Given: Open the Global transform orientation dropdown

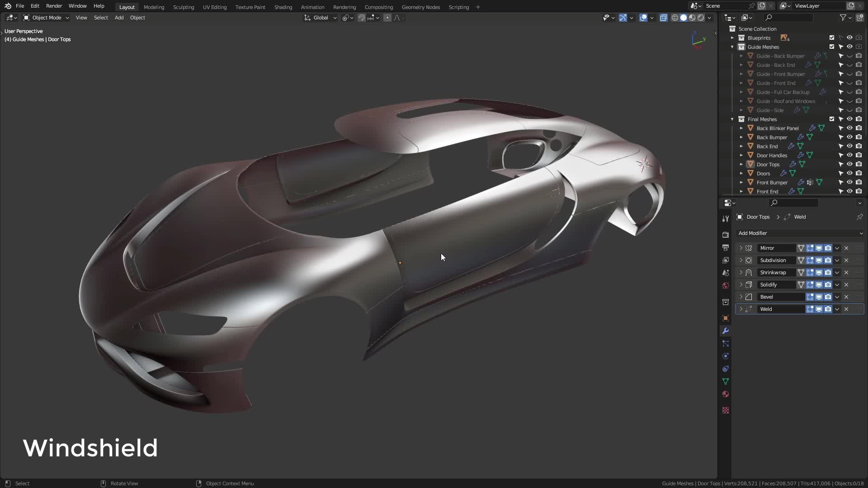Looking at the screenshot, I should tap(321, 18).
